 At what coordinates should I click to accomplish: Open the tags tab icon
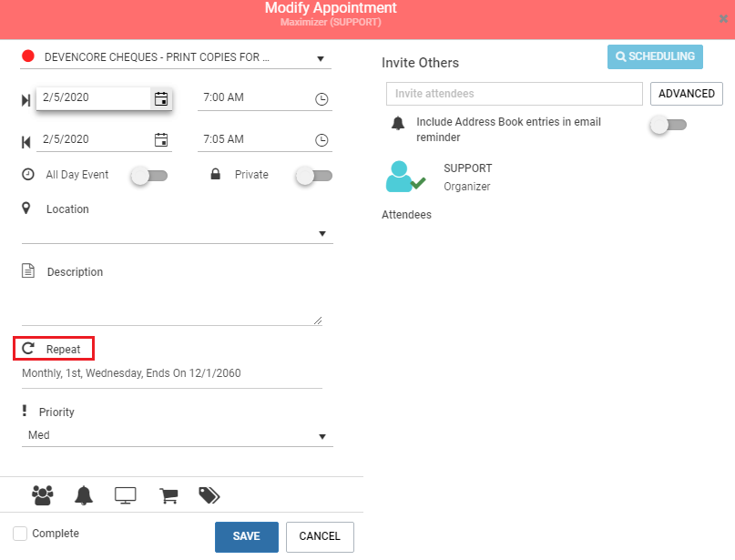click(x=209, y=495)
